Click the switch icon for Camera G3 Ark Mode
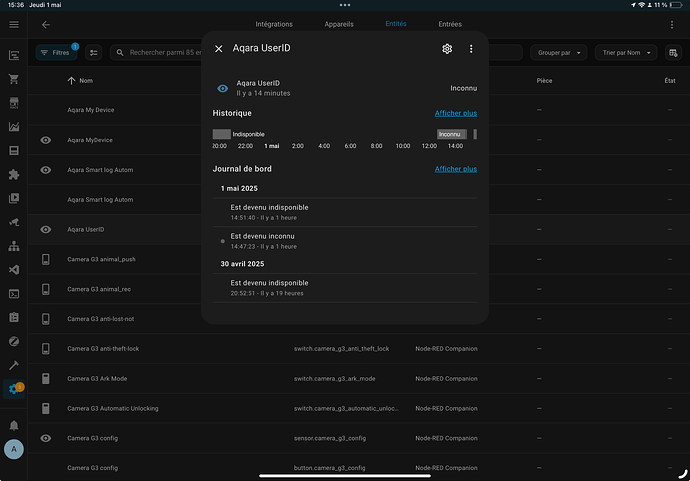 coord(46,378)
